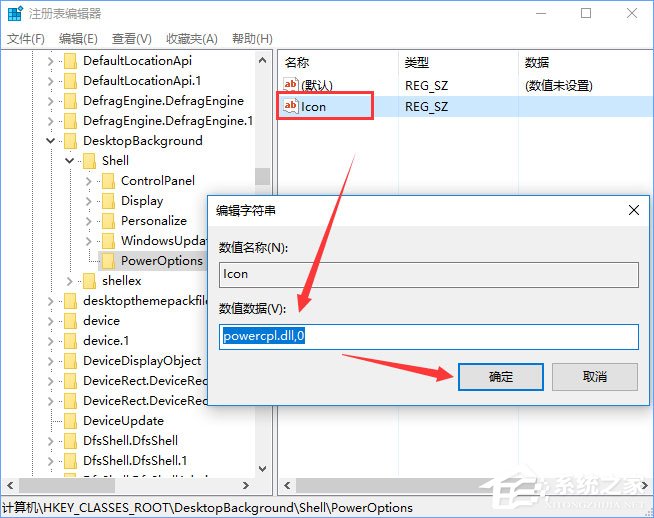Image resolution: width=654 pixels, height=518 pixels.
Task: Click the 数值名称 field showing Icon
Action: click(x=429, y=274)
